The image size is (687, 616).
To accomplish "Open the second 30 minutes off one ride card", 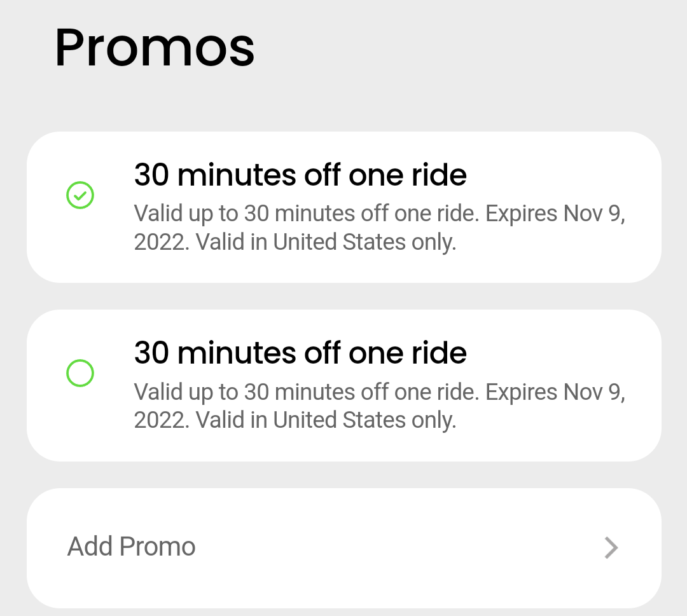I will [x=343, y=385].
